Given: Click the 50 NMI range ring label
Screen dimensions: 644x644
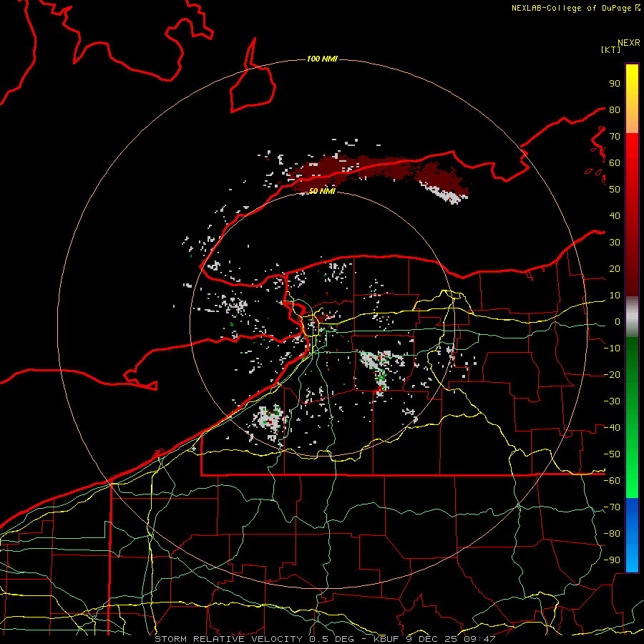Looking at the screenshot, I should (322, 191).
